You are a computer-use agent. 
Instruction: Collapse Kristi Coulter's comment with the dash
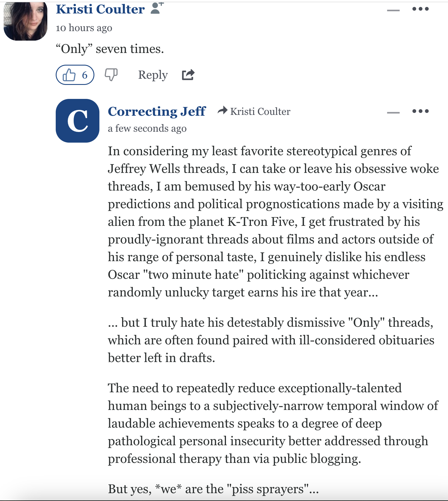393,10
